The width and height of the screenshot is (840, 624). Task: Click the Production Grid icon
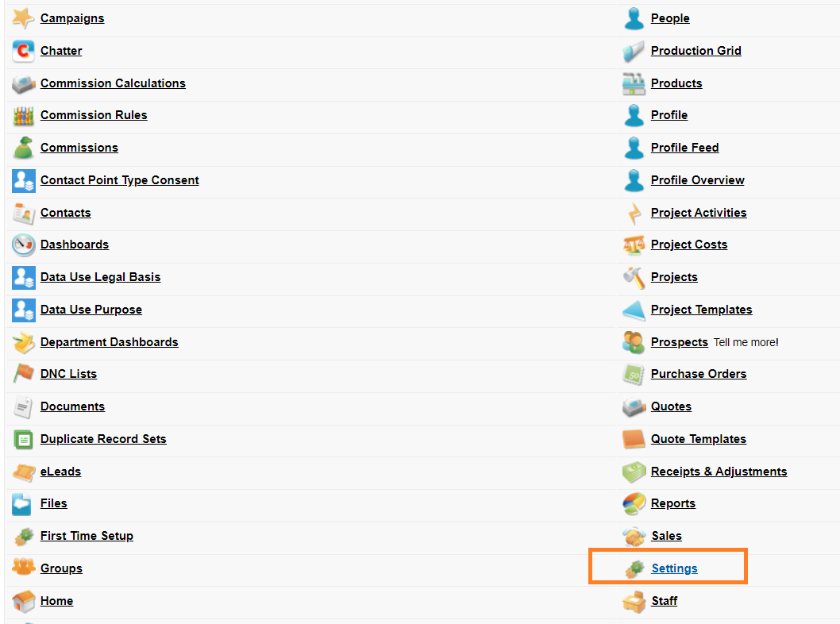[x=634, y=51]
